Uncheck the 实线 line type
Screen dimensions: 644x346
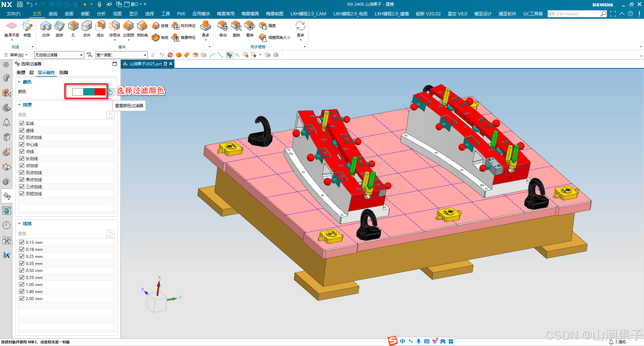[22, 123]
